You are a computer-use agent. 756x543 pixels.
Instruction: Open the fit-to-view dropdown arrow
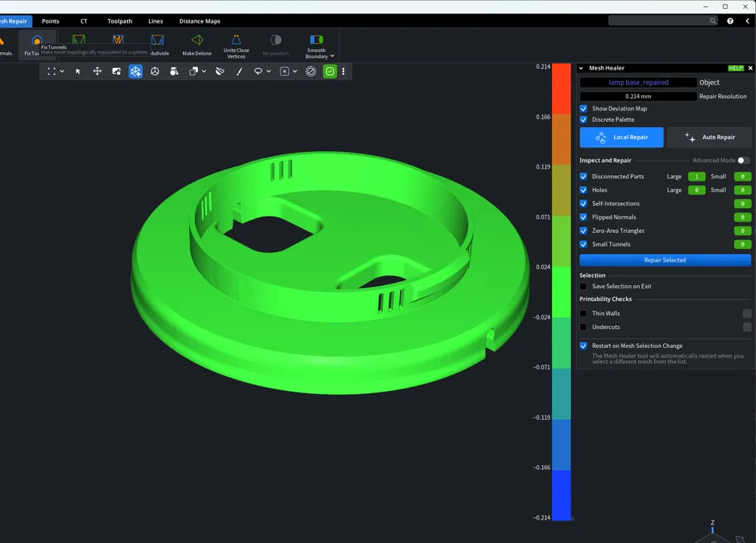click(x=62, y=71)
